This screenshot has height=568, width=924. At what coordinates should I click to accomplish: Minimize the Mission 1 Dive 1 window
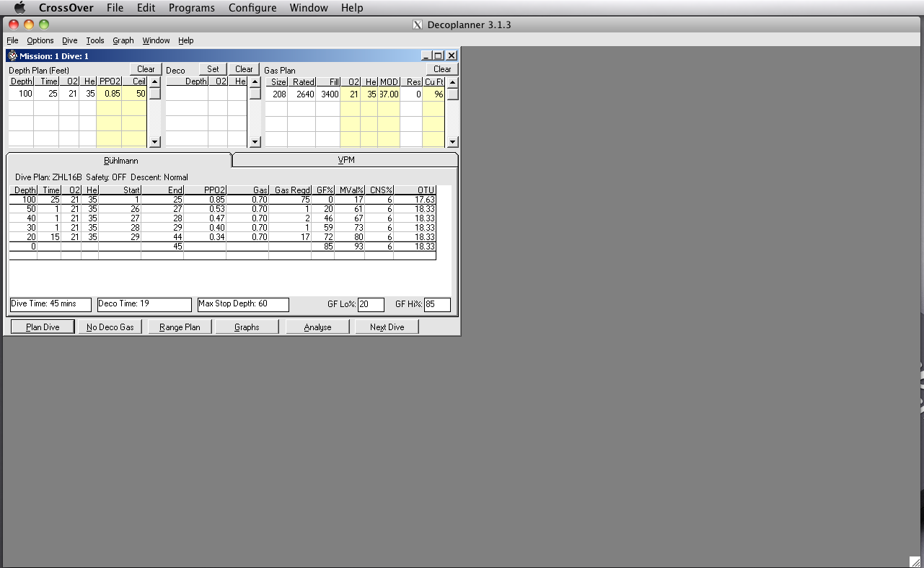point(426,56)
